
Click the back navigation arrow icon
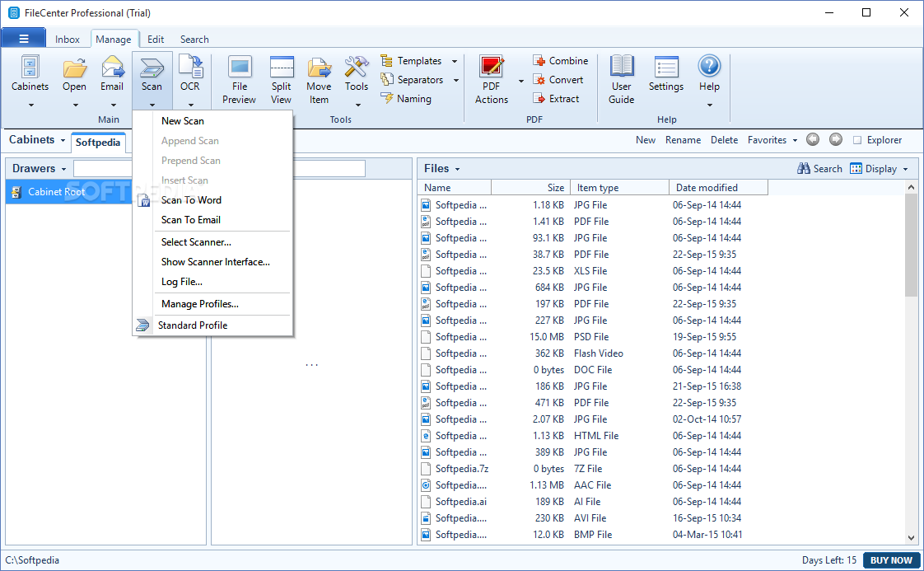coord(813,140)
